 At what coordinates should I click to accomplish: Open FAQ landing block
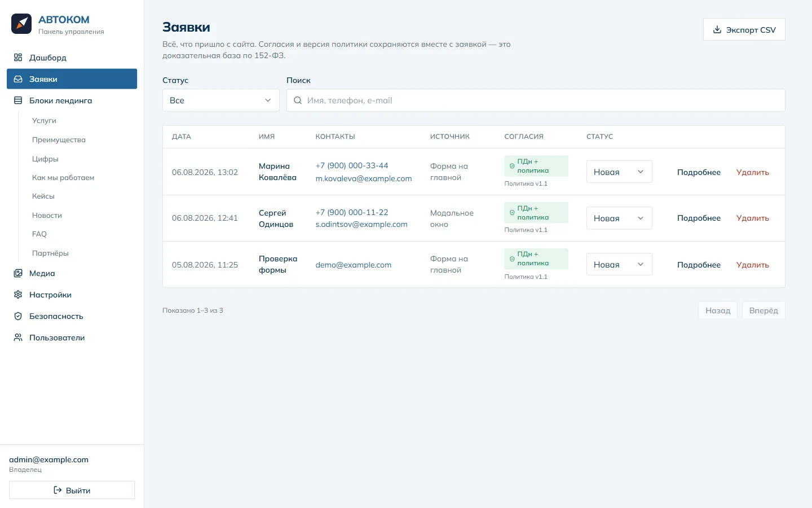coord(81,234)
